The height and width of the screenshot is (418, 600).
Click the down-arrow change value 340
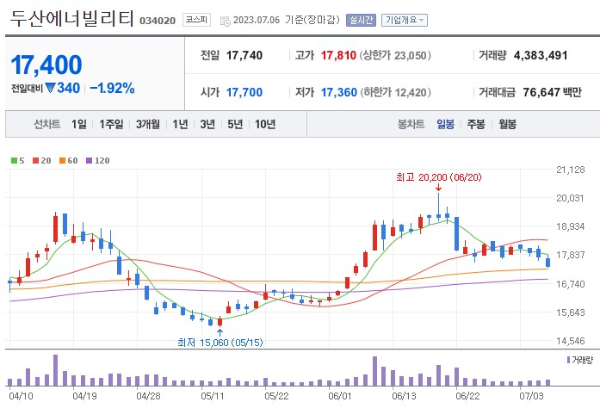click(63, 88)
